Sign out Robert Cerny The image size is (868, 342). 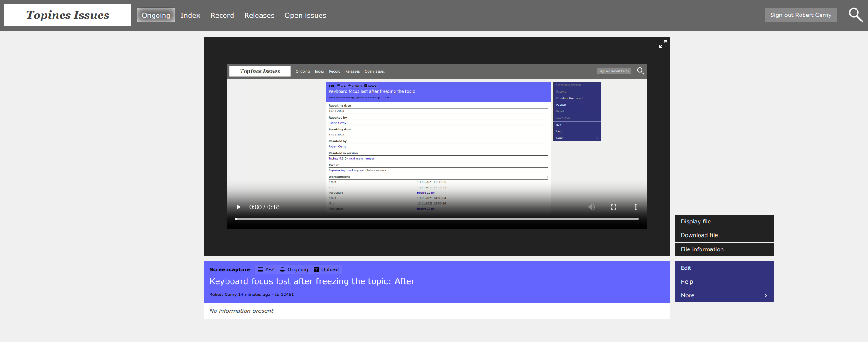800,15
